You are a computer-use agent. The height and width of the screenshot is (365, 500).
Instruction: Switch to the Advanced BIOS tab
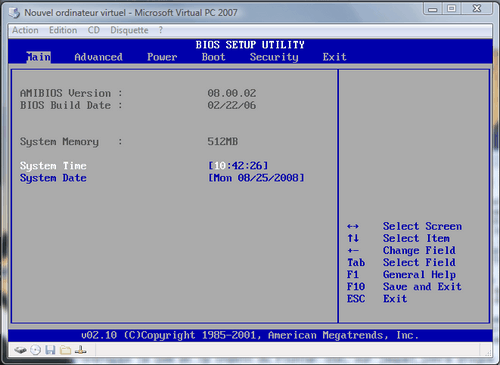(x=98, y=57)
